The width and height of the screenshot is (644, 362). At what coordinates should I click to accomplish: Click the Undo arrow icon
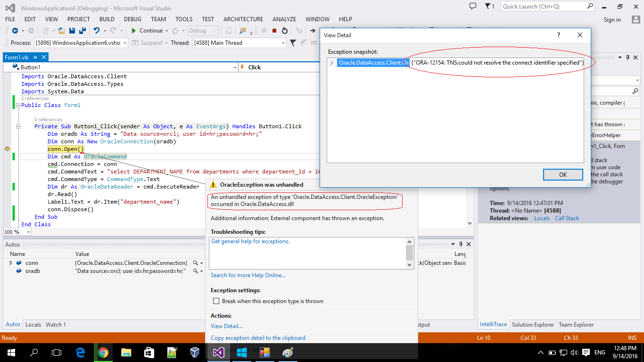click(x=97, y=31)
